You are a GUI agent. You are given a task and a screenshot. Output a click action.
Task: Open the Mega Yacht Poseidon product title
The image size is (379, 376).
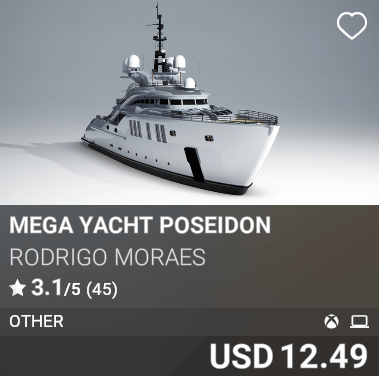(x=140, y=225)
